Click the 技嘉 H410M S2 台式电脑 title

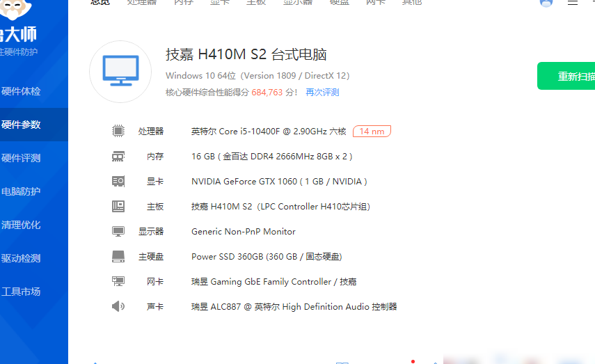coord(246,55)
